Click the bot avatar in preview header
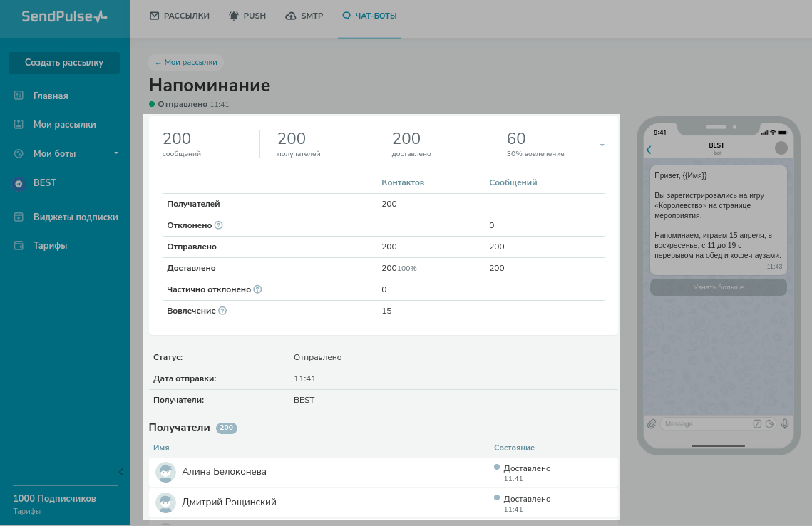 [781, 148]
